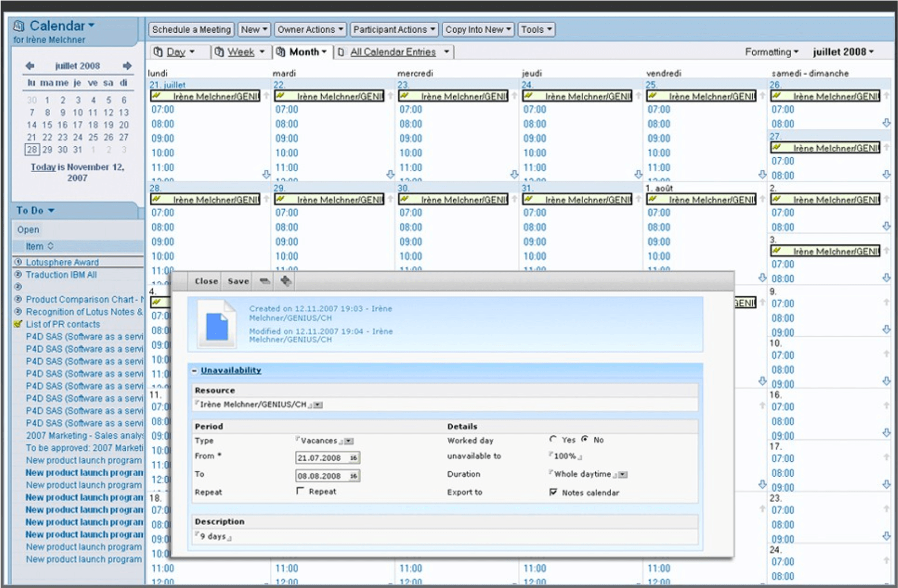Uncheck the Notes calendar export option
Screen dimensions: 898x588
tap(553, 491)
